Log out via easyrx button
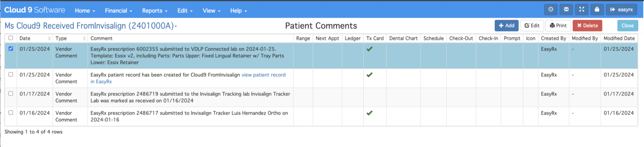Image resolution: width=644 pixels, height=147 pixels. tap(622, 10)
